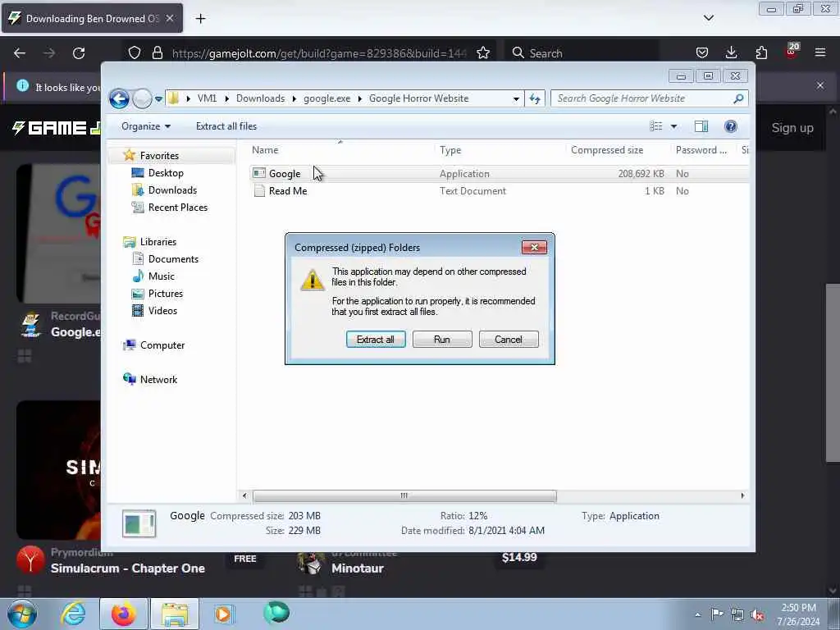Screen dimensions: 840x630
Task: Select the Google application file
Action: 285,174
